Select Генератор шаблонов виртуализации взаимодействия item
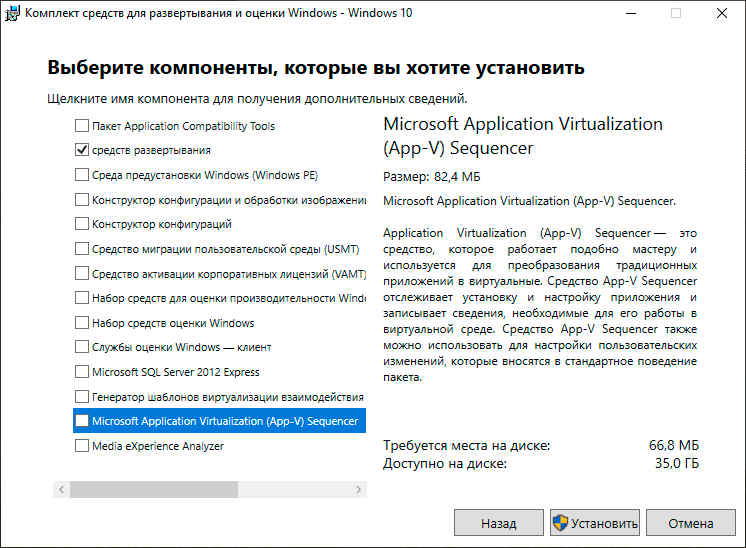This screenshot has height=548, width=746. (x=228, y=397)
